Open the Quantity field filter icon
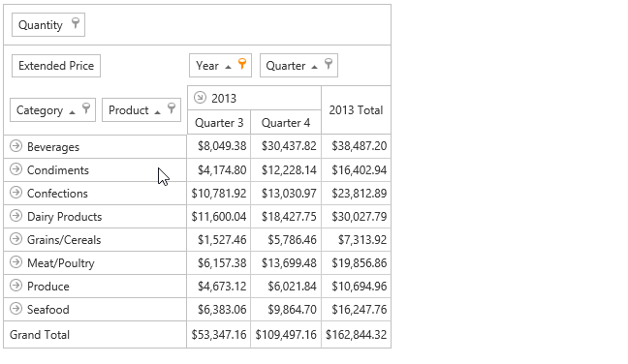The image size is (628, 364). 76,23
